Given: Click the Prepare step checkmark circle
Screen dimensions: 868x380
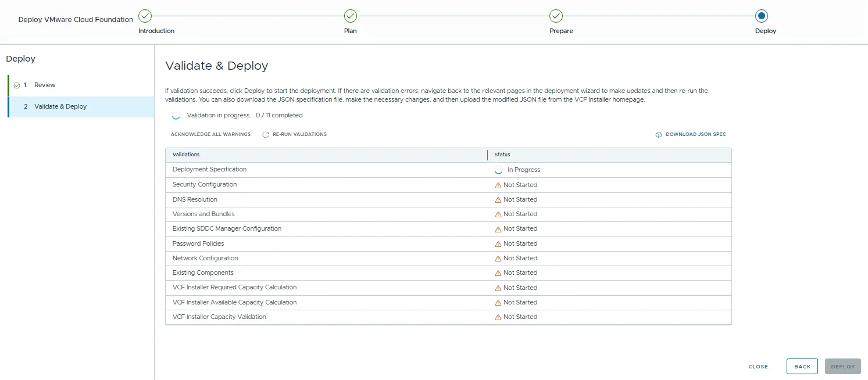Looking at the screenshot, I should click(x=556, y=16).
